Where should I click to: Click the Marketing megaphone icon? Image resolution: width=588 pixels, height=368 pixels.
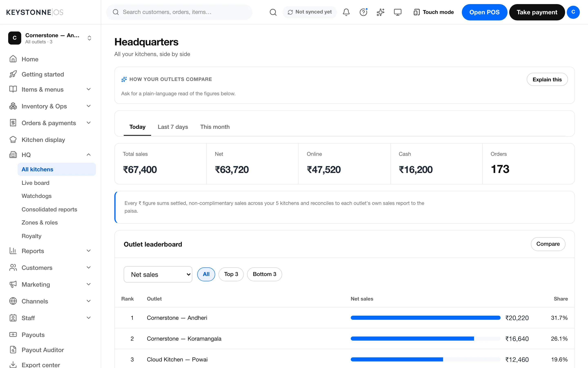point(13,285)
